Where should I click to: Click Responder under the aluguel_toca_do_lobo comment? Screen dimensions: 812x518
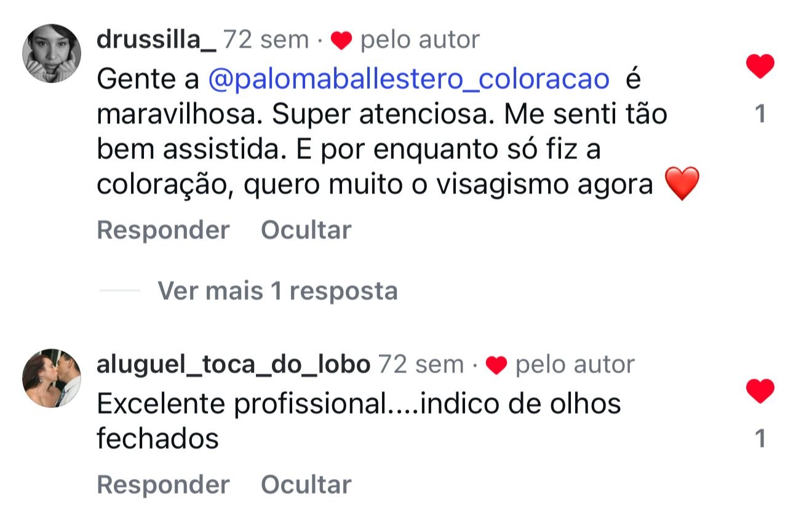tap(163, 485)
